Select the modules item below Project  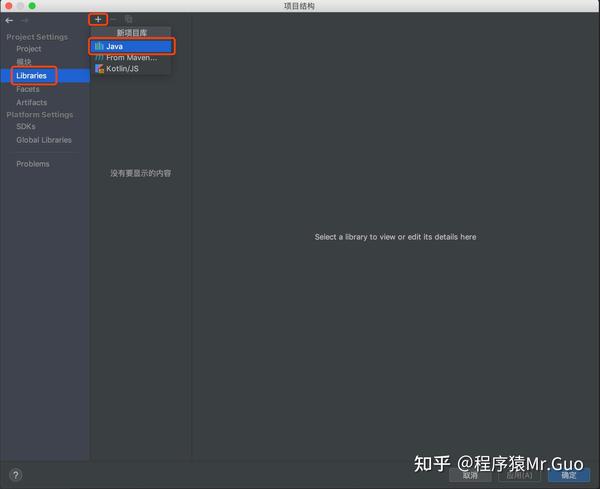coord(24,62)
